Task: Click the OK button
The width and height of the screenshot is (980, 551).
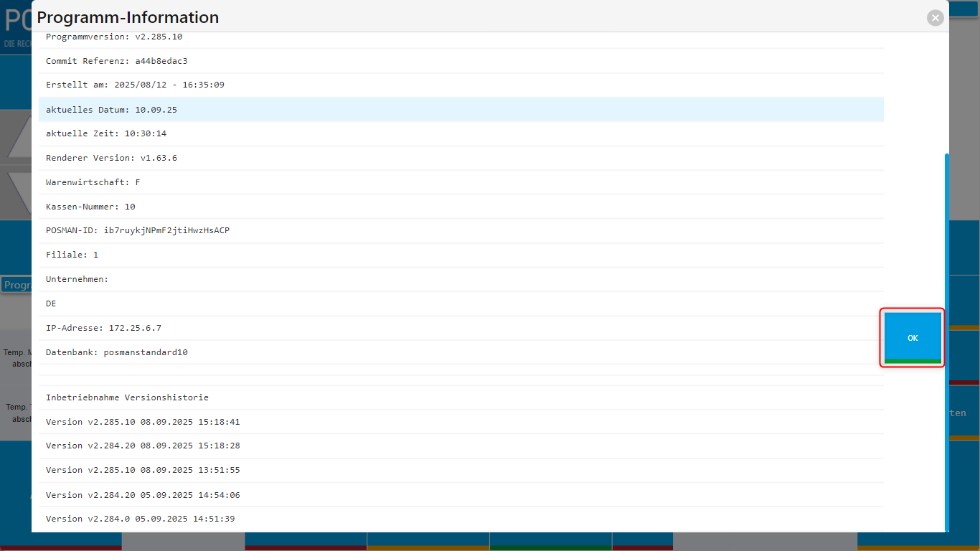Action: (x=912, y=338)
